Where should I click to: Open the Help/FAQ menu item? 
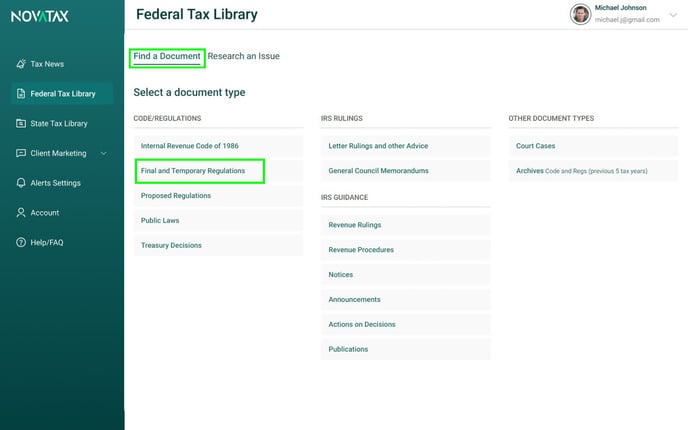click(62, 242)
